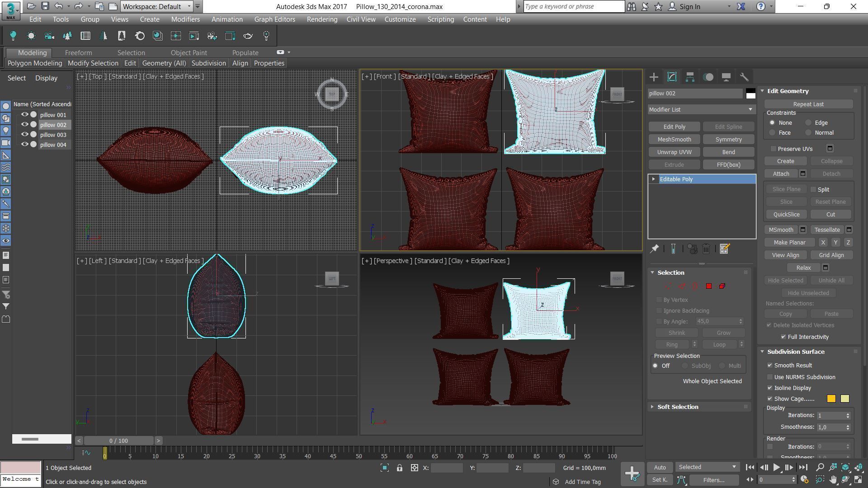
Task: Switch to the Freeform ribbon tab
Action: point(78,53)
